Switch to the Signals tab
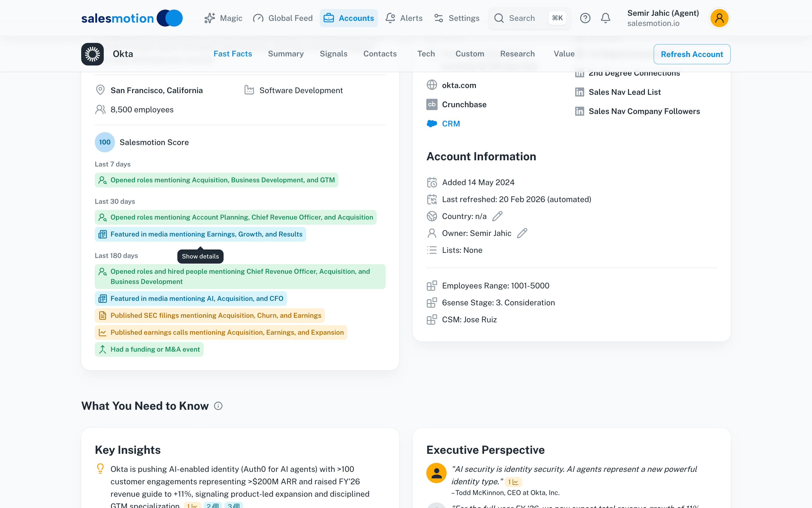812x508 pixels. click(x=333, y=54)
